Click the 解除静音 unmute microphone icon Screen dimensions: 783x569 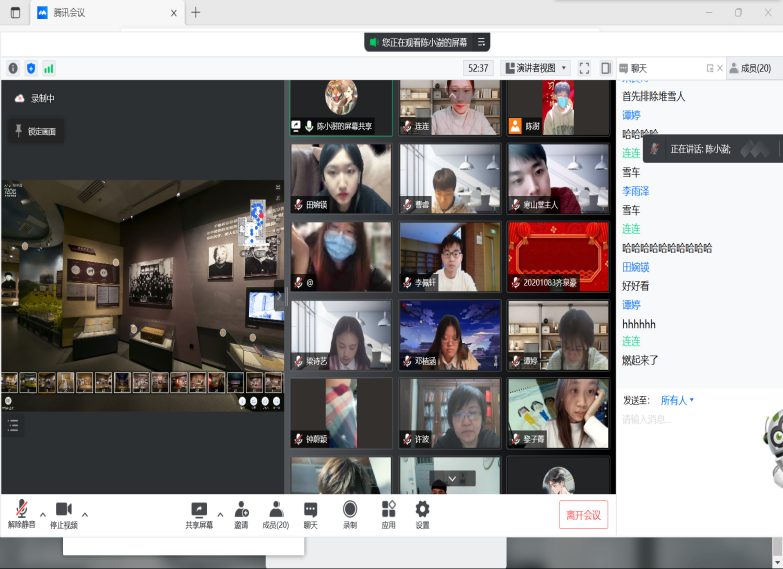click(21, 510)
